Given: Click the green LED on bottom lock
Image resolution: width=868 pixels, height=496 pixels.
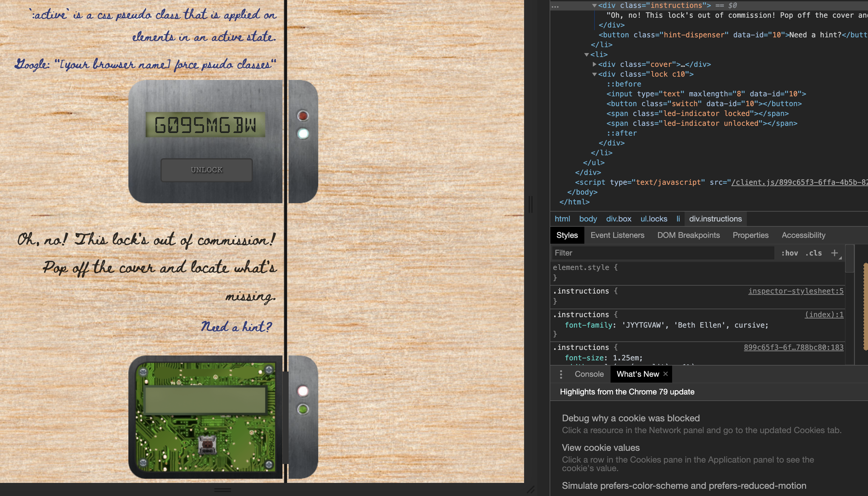Looking at the screenshot, I should point(303,409).
